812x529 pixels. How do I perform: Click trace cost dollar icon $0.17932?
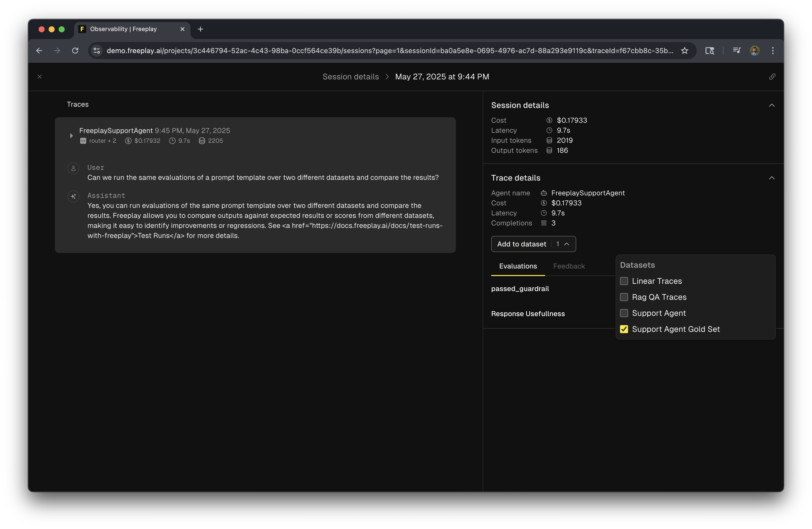(x=128, y=141)
